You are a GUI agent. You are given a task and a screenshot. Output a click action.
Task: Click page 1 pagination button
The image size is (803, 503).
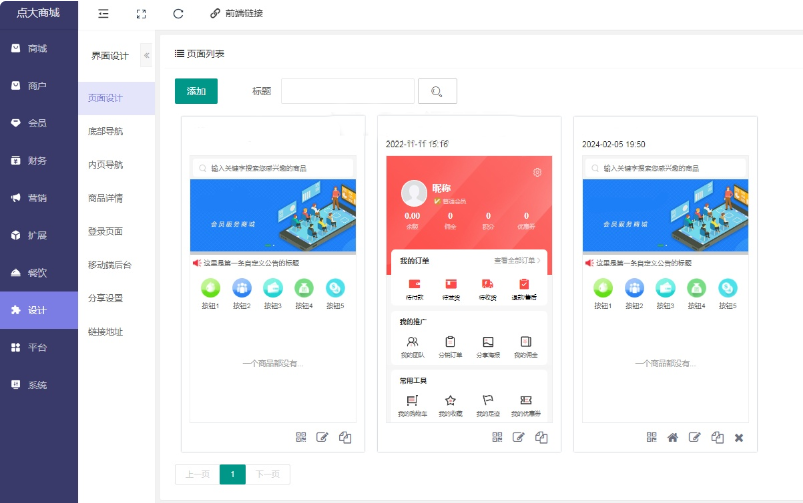[x=232, y=474]
